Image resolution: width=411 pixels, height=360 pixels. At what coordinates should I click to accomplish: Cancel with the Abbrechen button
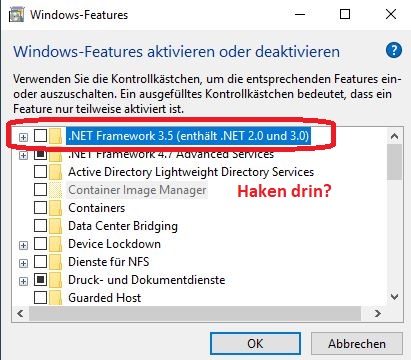(x=357, y=344)
